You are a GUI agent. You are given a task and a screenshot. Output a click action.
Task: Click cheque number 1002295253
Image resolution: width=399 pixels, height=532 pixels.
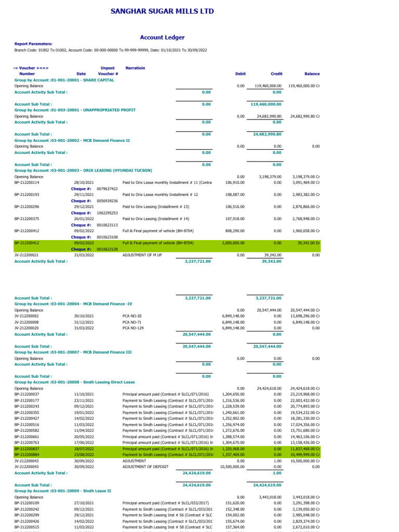coord(107,213)
